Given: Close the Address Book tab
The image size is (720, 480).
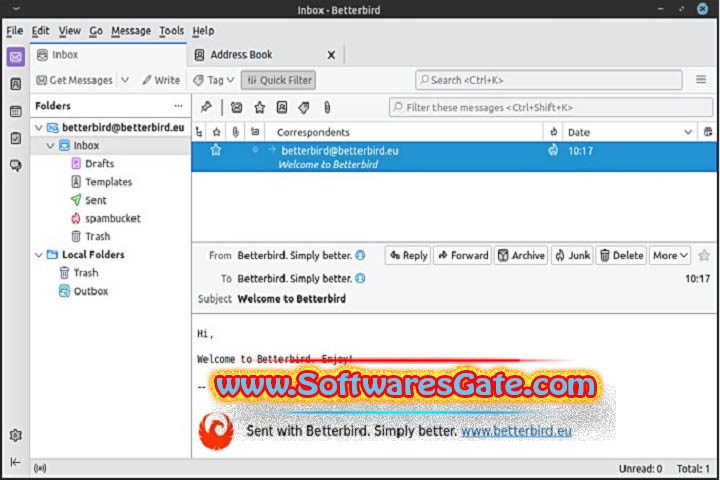Looking at the screenshot, I should 331,55.
